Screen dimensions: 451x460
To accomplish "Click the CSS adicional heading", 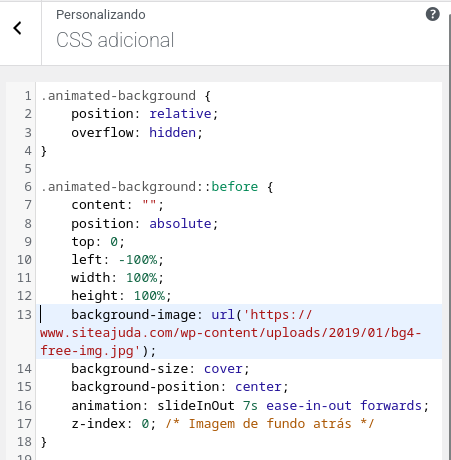I will coord(115,40).
